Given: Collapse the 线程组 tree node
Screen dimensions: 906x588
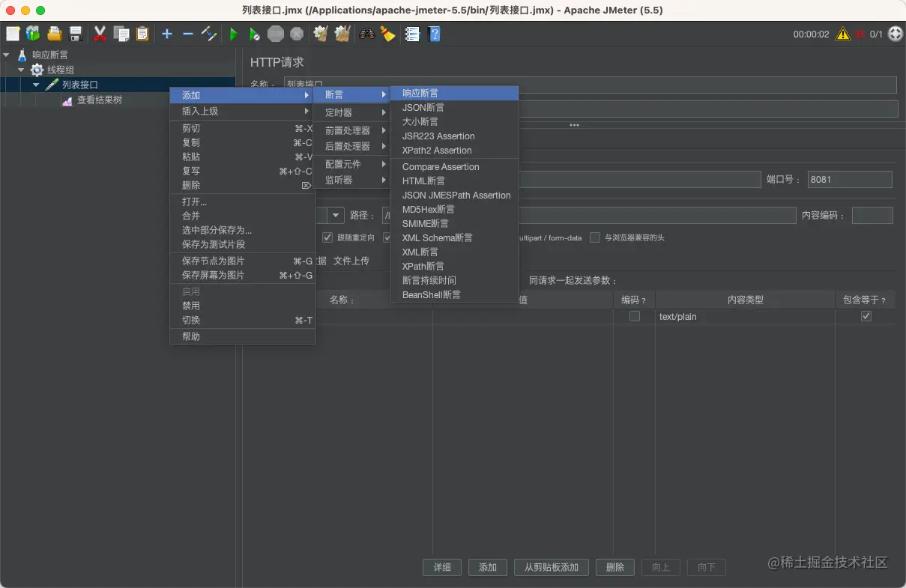Looking at the screenshot, I should point(21,70).
